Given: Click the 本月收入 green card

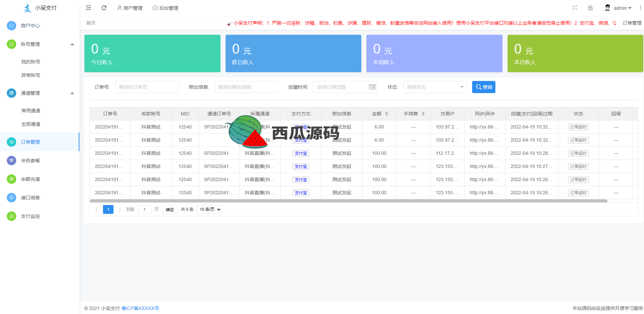Looking at the screenshot, I should click(x=575, y=53).
